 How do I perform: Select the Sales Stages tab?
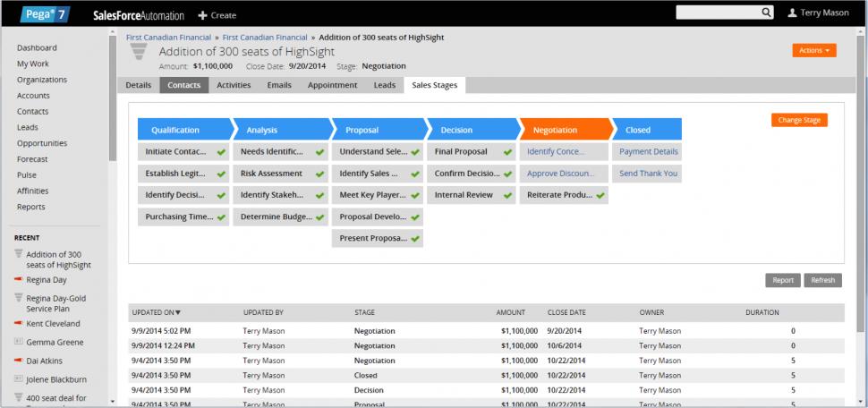pyautogui.click(x=435, y=85)
